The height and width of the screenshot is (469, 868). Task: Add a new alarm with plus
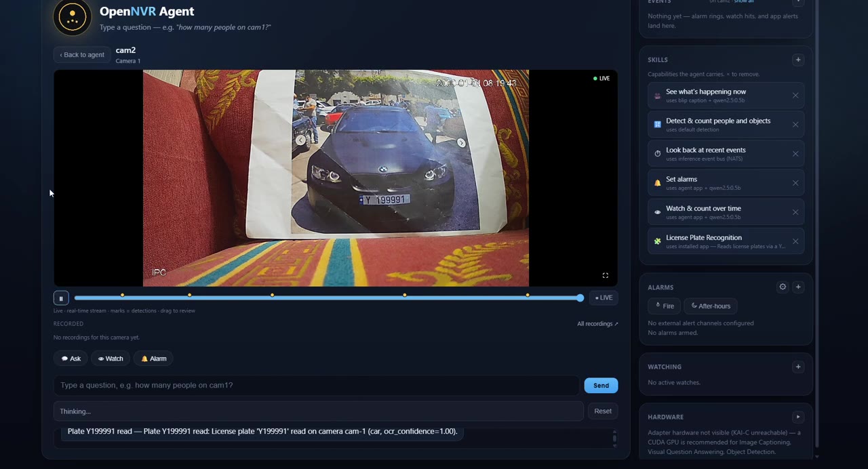coord(798,287)
